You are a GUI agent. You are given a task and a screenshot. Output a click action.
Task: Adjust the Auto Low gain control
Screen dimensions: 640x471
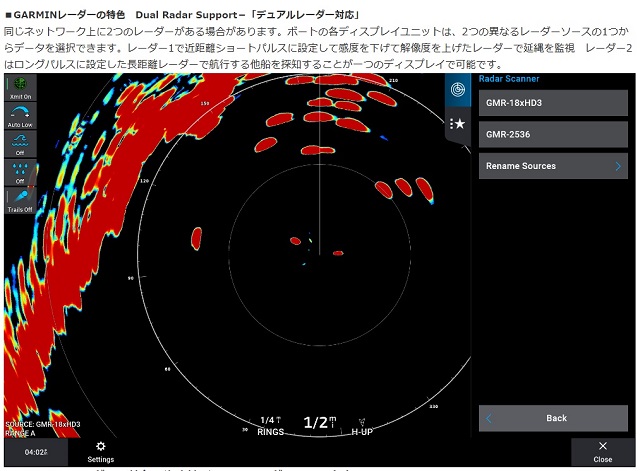[20, 116]
